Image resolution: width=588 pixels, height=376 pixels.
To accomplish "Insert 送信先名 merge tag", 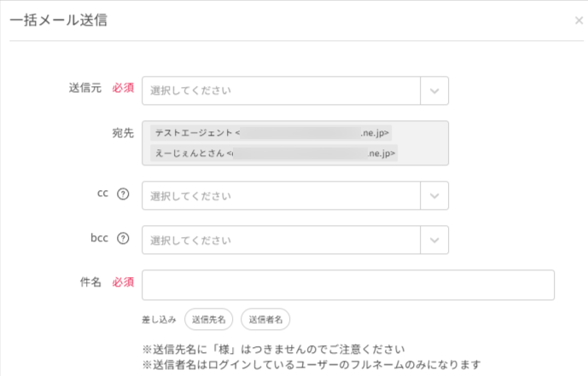I will click(208, 320).
